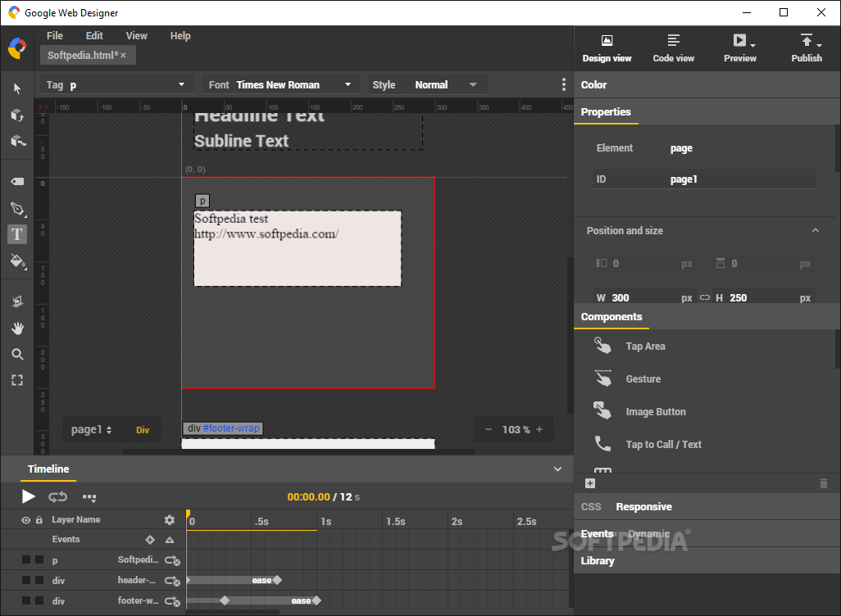Screen dimensions: 841x616
Task: Click the ID input field page1
Action: point(704,179)
